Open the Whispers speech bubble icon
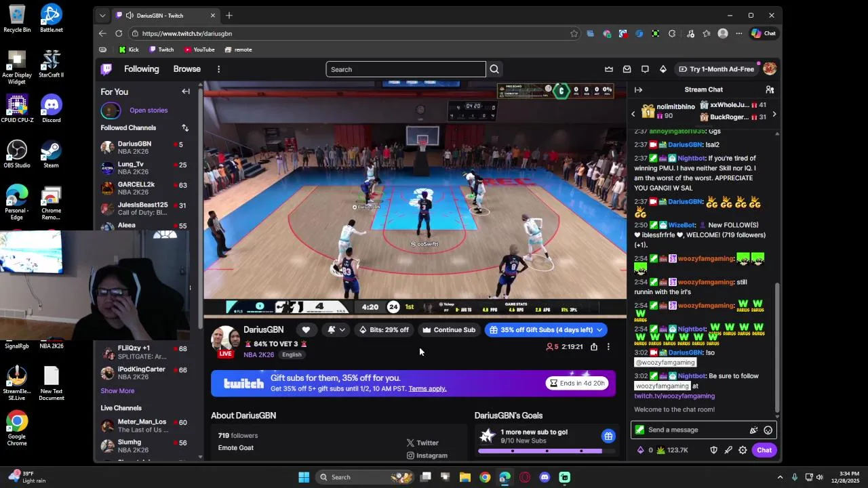This screenshot has height=488, width=868. point(645,69)
